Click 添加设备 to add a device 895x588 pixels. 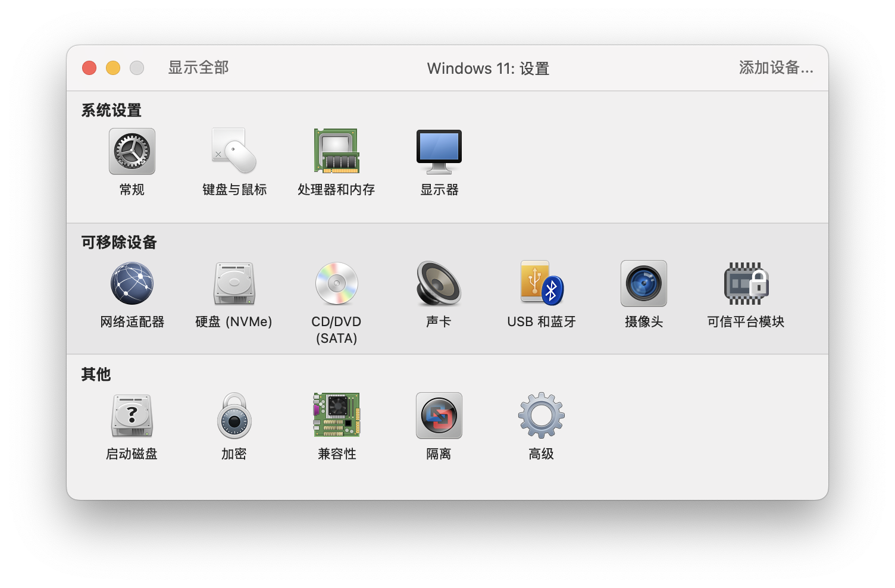(x=775, y=68)
